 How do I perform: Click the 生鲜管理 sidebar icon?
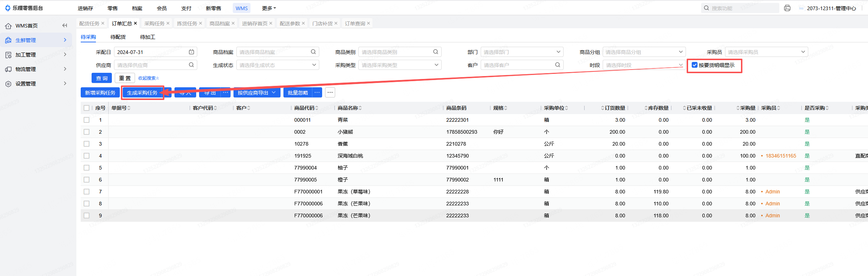(x=8, y=40)
